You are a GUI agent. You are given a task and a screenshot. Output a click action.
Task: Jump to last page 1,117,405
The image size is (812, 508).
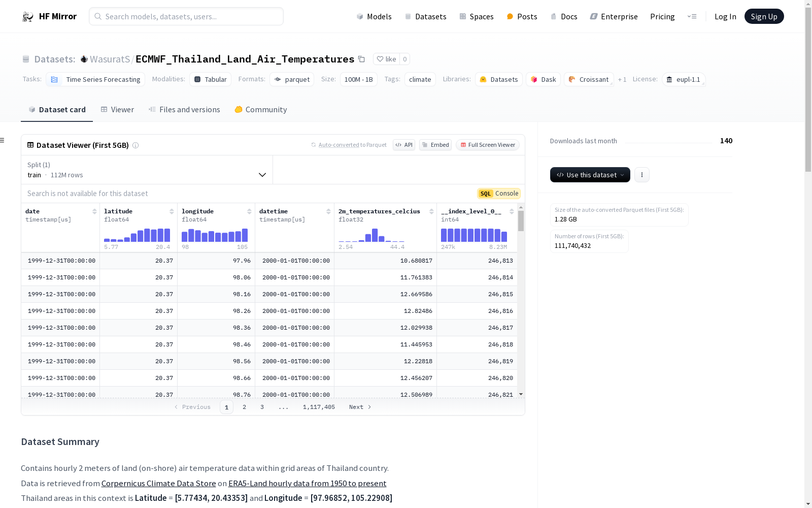click(x=319, y=407)
